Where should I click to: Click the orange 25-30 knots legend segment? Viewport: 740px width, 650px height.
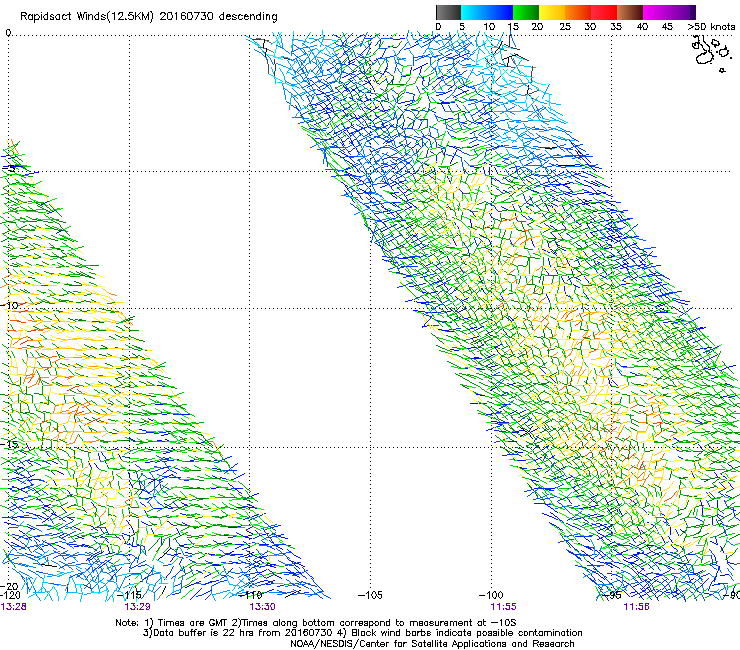coord(578,12)
